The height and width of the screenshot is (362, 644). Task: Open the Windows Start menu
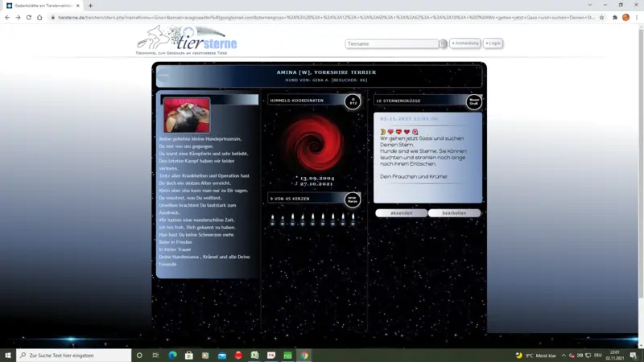click(x=7, y=355)
